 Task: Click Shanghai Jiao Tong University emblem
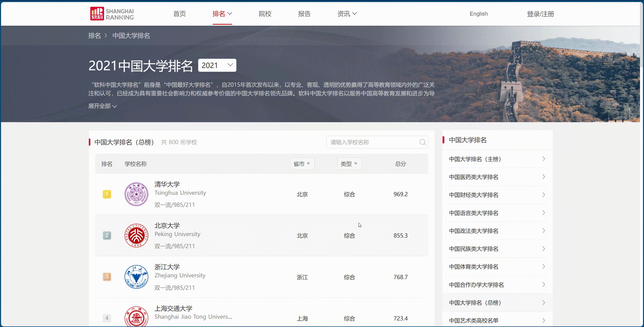pyautogui.click(x=136, y=317)
